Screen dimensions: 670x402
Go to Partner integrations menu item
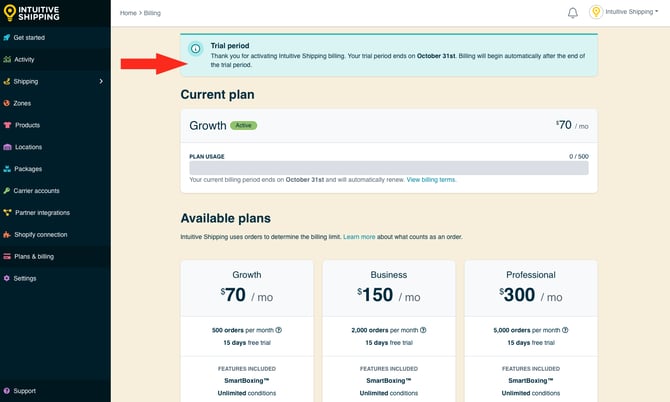(42, 212)
